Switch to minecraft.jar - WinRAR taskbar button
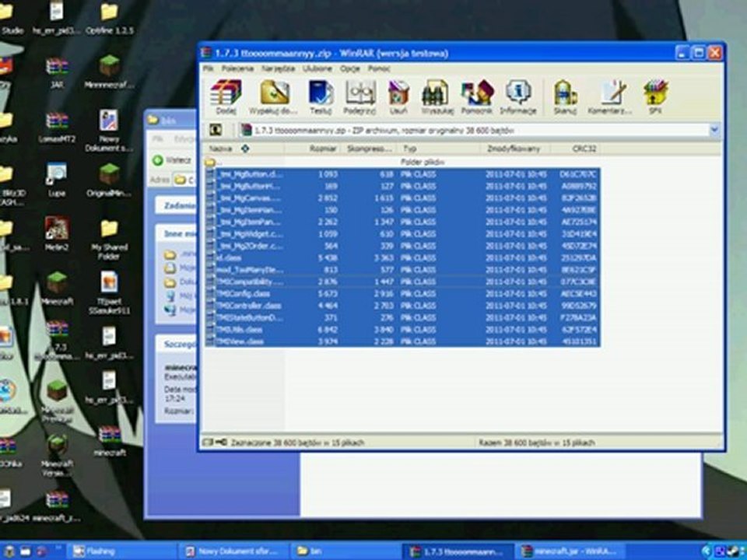 coord(569,551)
